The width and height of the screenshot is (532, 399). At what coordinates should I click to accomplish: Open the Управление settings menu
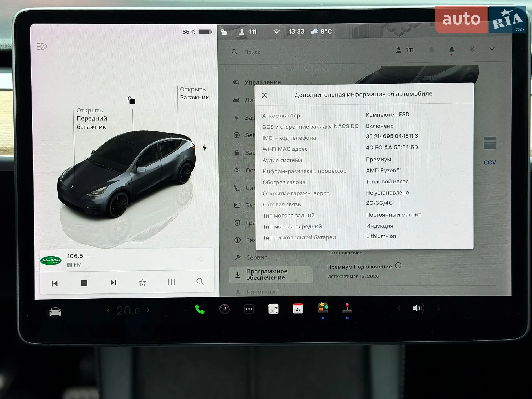pyautogui.click(x=257, y=82)
